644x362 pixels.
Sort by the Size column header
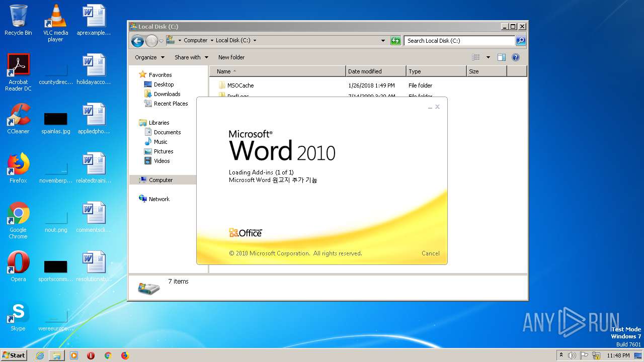click(x=487, y=71)
